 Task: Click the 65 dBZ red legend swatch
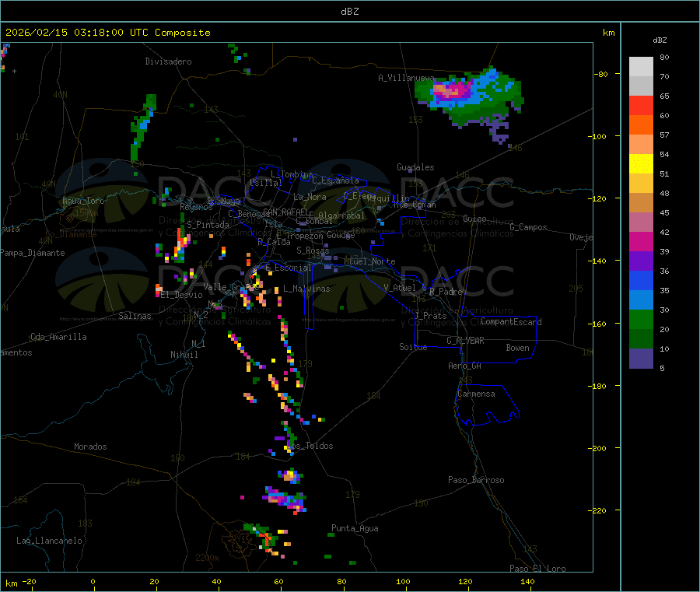[x=641, y=105]
